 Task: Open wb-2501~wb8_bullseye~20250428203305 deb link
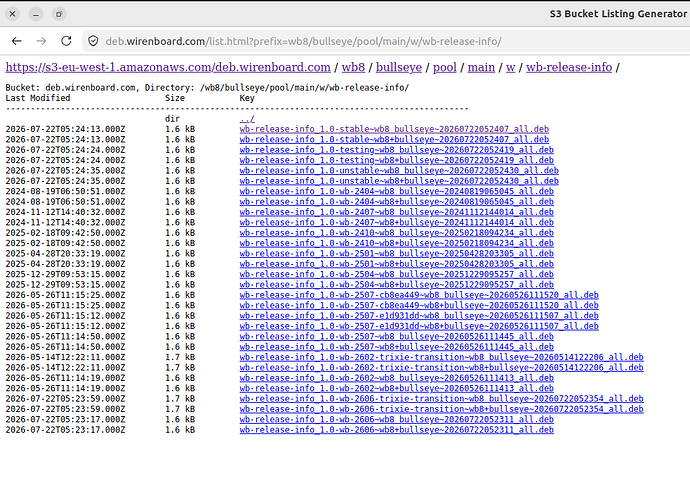(x=396, y=254)
